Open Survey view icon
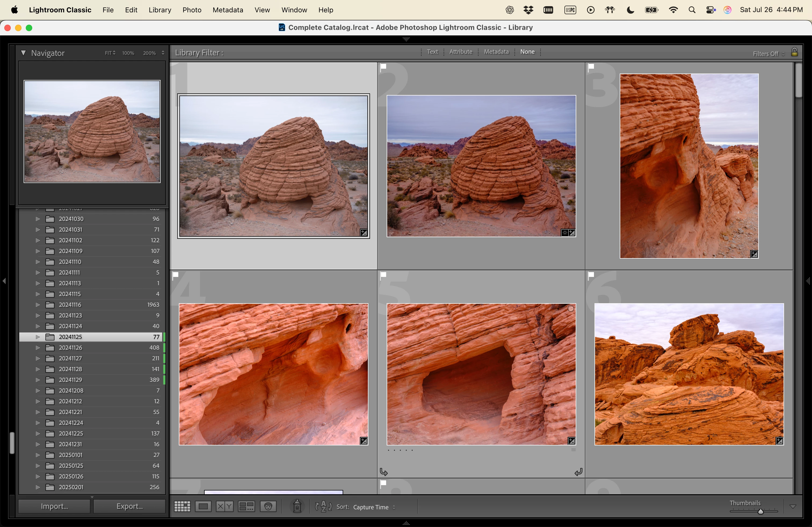The width and height of the screenshot is (812, 527). tap(246, 507)
